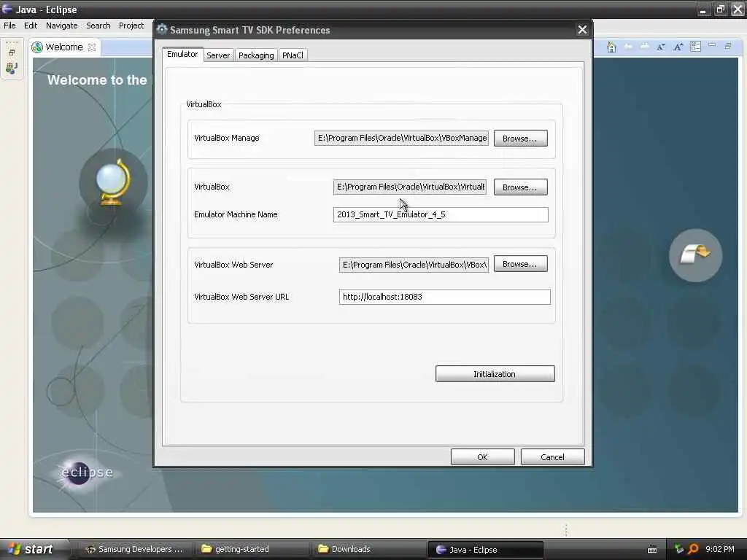This screenshot has width=747, height=560.
Task: Click the navigate back arrow in Welcome toolbar
Action: [x=628, y=46]
